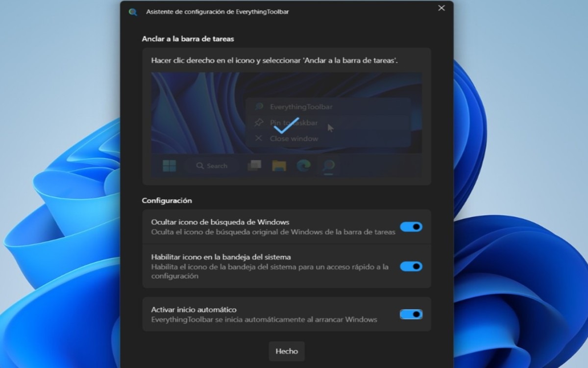
Task: Click the 'Configuración' section heading
Action: click(167, 201)
